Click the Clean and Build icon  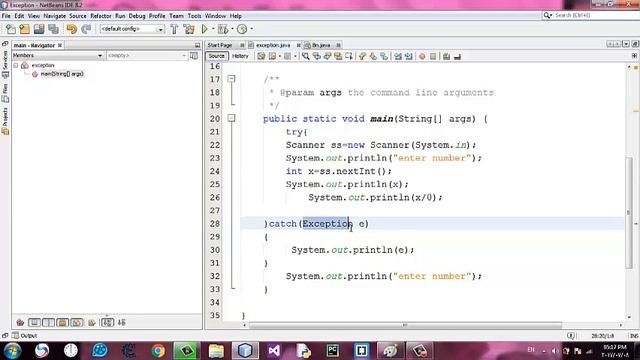[x=189, y=29]
